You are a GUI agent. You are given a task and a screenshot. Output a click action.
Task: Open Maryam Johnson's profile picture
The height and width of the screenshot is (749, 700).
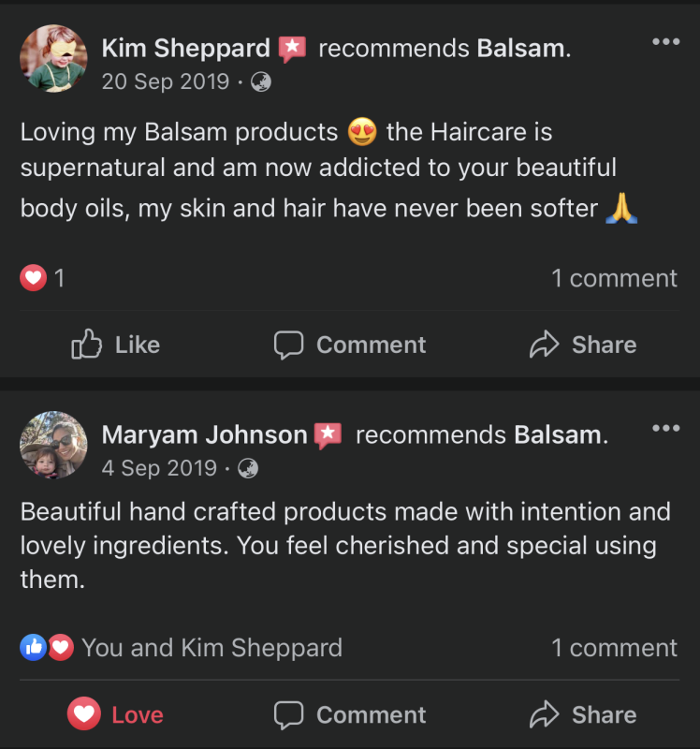point(53,445)
